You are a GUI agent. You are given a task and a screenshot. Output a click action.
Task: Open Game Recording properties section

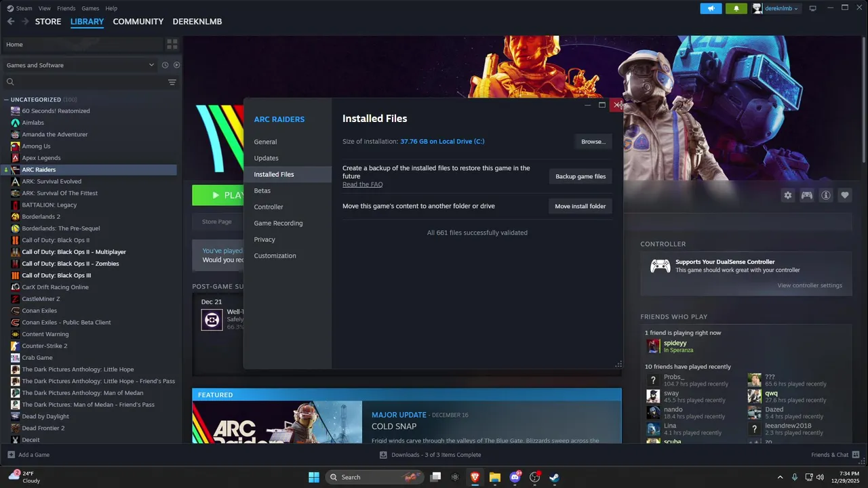[288, 223]
